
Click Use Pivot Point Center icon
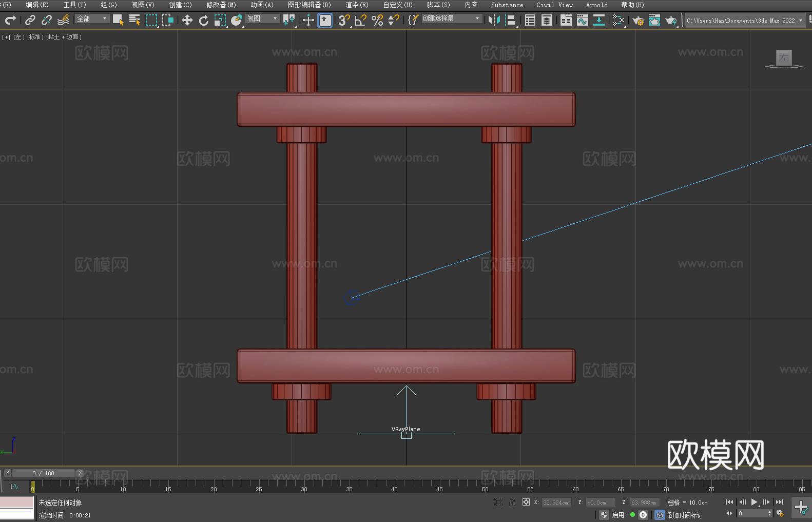289,20
